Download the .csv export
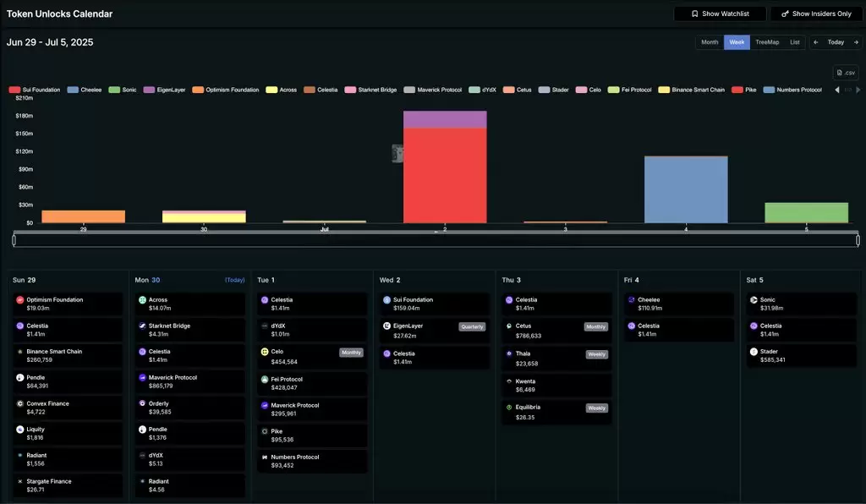The width and height of the screenshot is (866, 504). click(846, 73)
